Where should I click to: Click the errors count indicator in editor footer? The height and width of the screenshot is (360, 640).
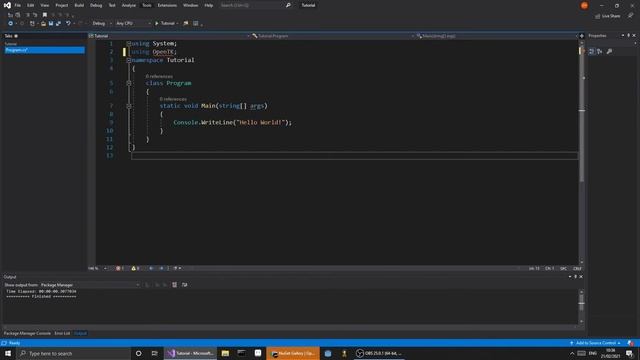click(x=120, y=268)
